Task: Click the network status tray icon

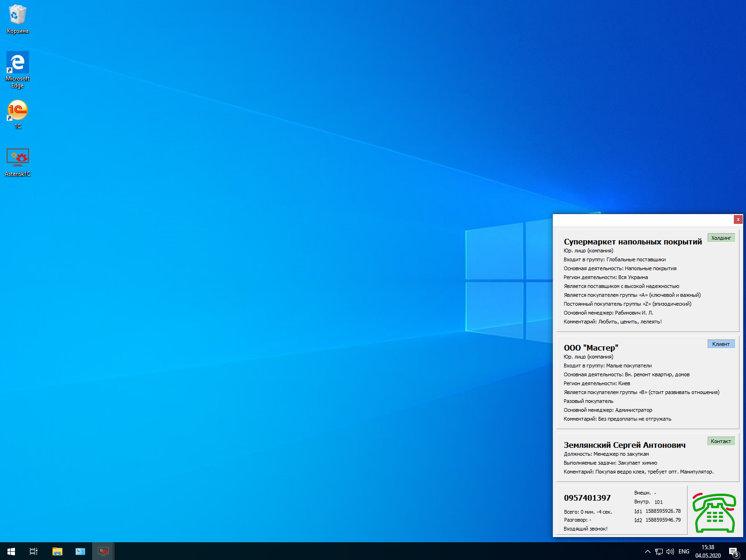Action: tap(659, 552)
